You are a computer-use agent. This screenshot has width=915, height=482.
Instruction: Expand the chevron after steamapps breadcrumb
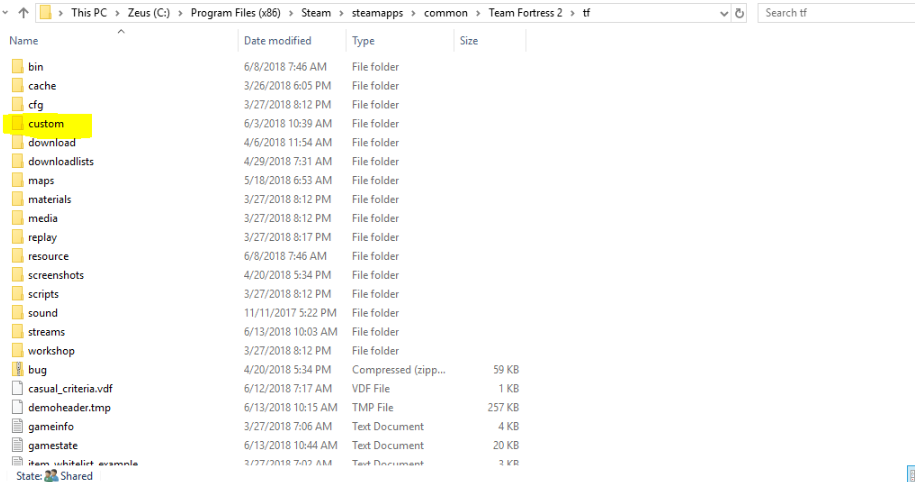click(x=413, y=13)
